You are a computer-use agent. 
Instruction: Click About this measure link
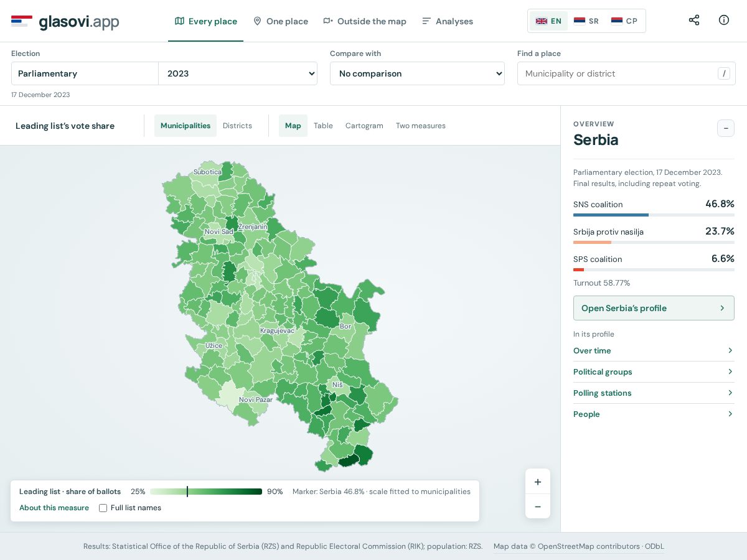[54, 508]
